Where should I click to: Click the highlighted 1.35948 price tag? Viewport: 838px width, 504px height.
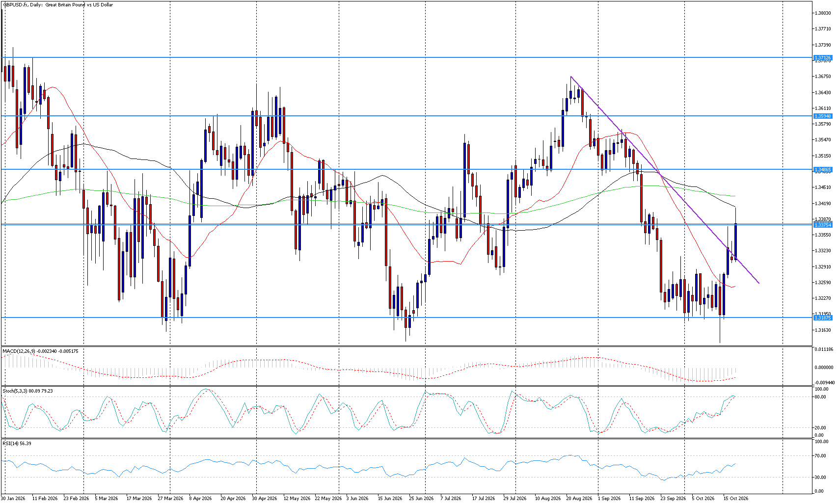coord(823,116)
